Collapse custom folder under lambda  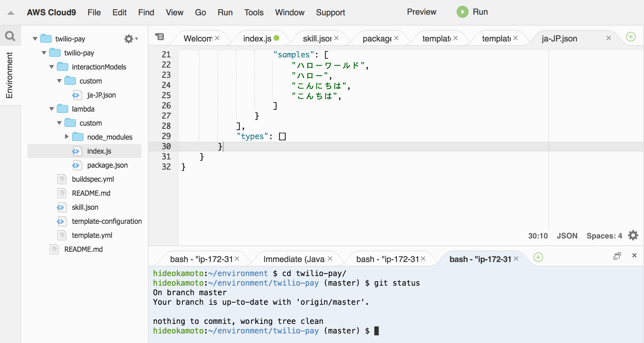[59, 123]
